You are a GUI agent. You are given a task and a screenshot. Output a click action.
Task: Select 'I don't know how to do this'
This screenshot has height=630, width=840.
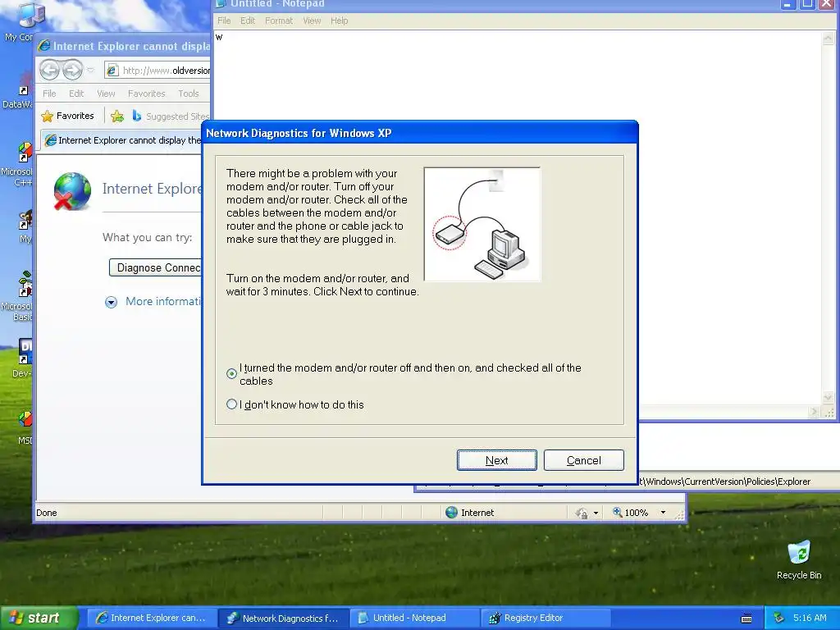point(231,404)
